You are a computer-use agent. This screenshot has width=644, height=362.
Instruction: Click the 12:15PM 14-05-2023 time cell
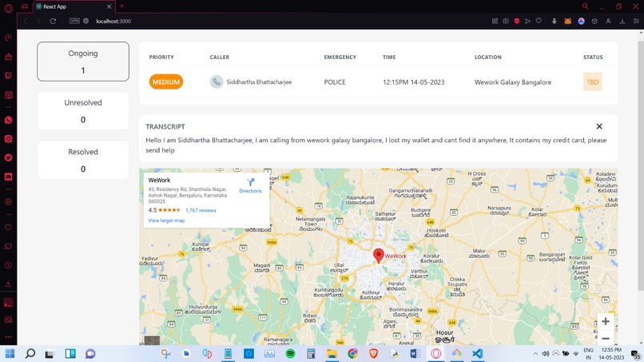(414, 82)
